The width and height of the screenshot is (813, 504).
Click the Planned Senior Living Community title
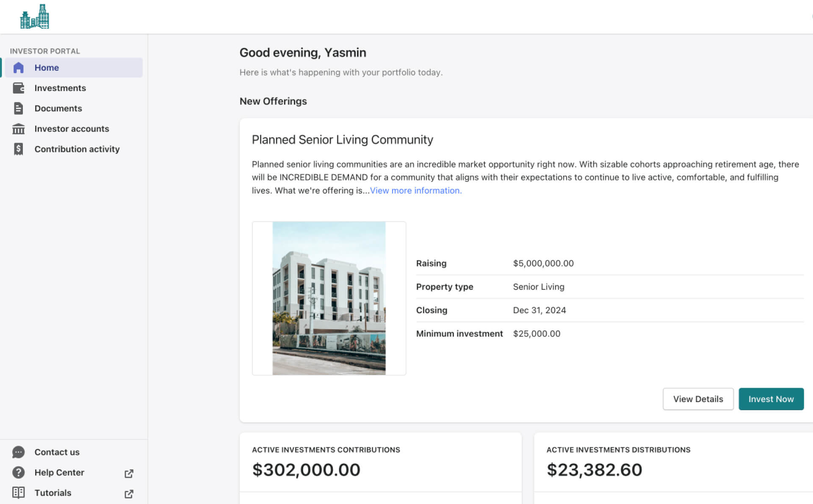tap(342, 140)
